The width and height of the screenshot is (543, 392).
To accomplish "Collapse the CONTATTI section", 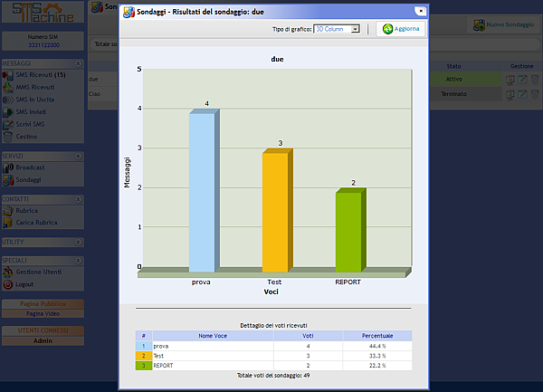I will point(78,199).
